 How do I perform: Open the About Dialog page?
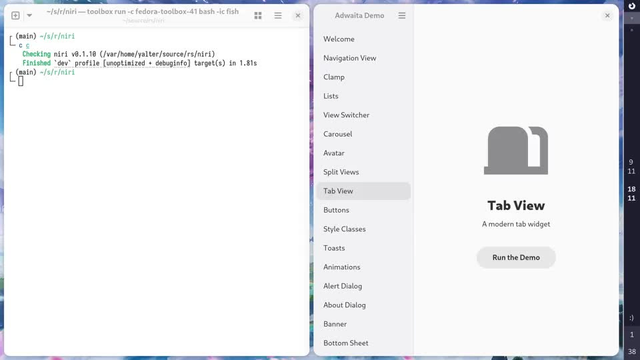[x=363, y=305]
